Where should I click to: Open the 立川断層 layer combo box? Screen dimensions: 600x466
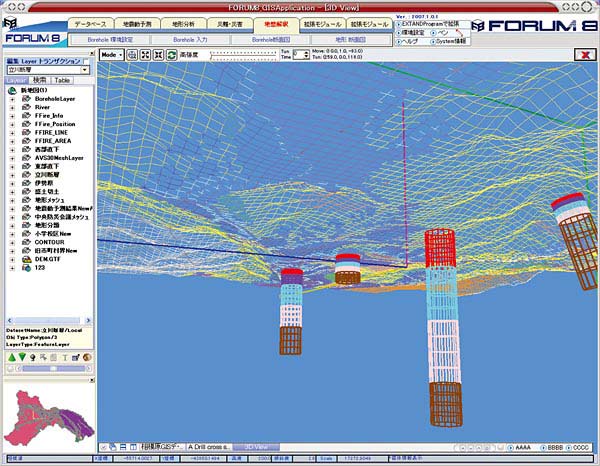tap(49, 70)
